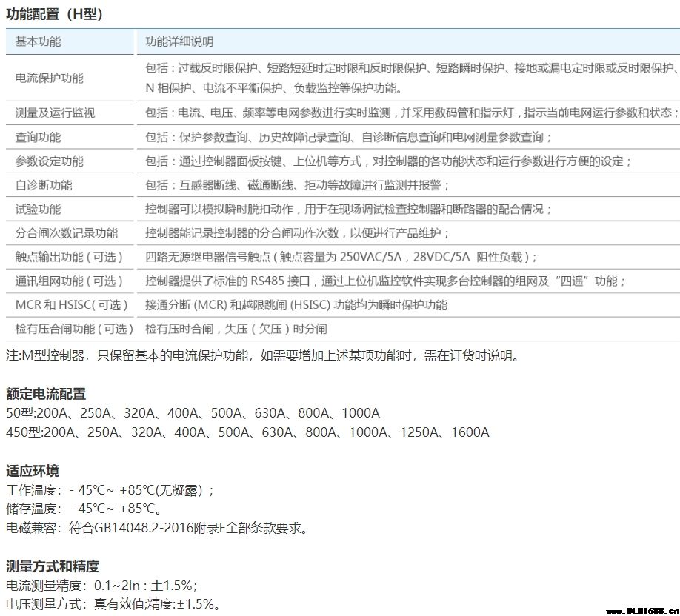
Task: Click the '适应环境' heading
Action: (x=33, y=471)
